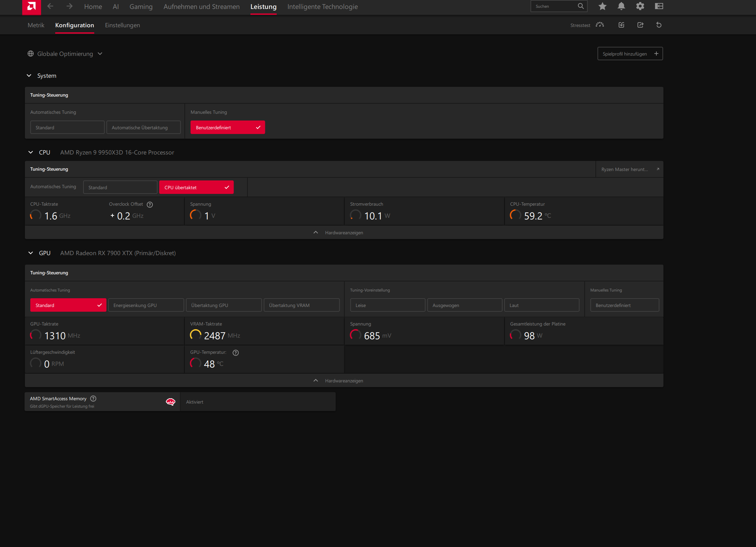Image resolution: width=756 pixels, height=547 pixels.
Task: Click the GPU-Taktrate gauge icon
Action: (x=36, y=335)
